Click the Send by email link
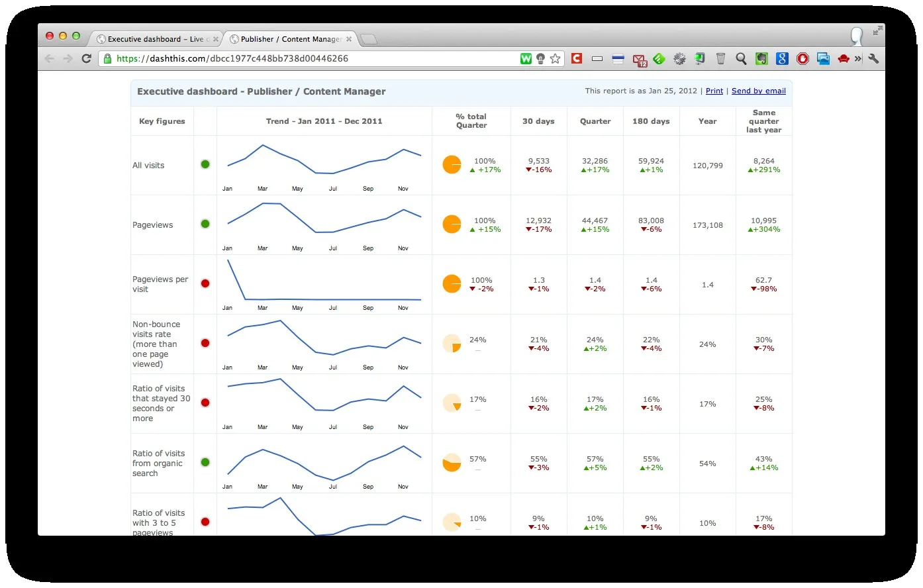 coord(759,91)
